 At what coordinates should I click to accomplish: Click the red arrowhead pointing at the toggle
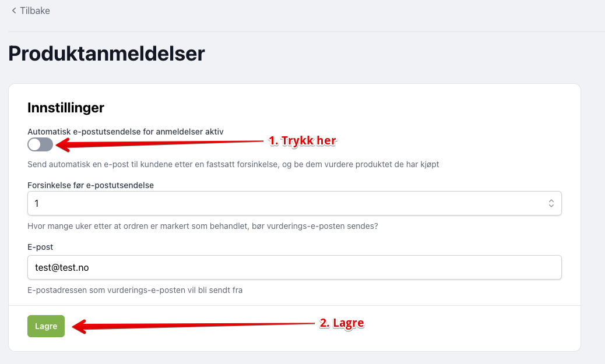[64, 145]
